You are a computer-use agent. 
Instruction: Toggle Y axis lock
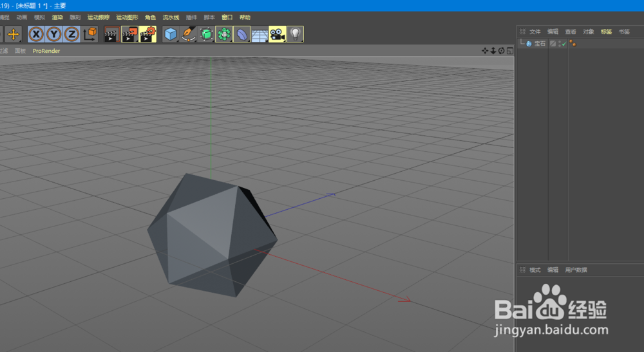point(54,35)
